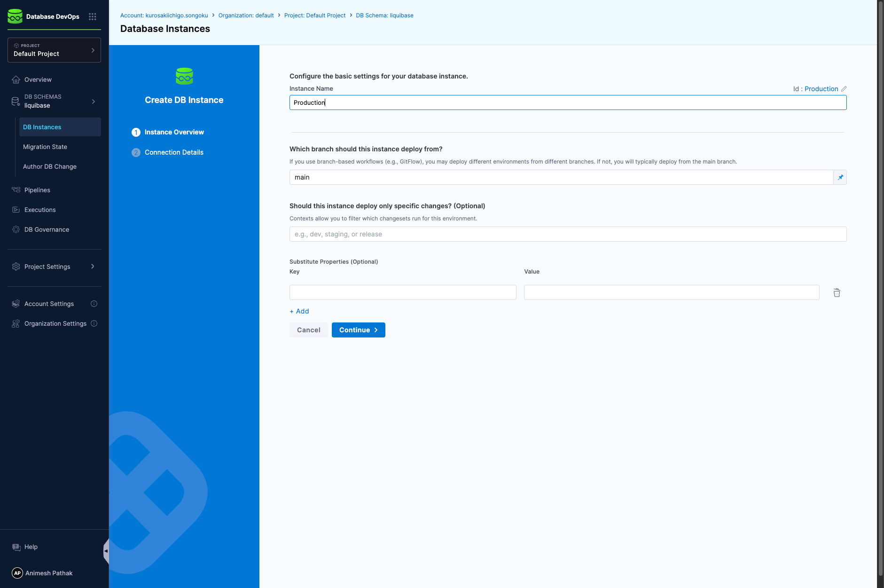Collapse the sidebar with the arrow handle
The height and width of the screenshot is (588, 884).
click(106, 551)
